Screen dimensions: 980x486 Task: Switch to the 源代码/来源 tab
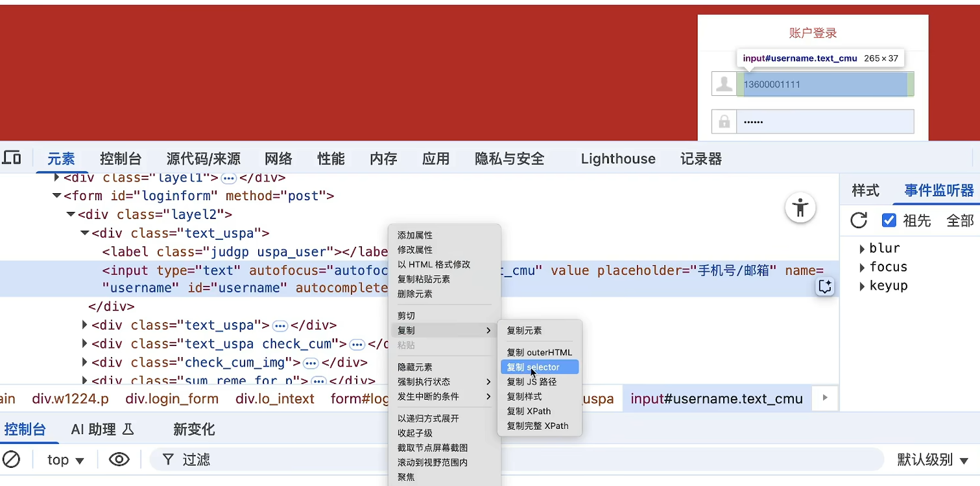[203, 159]
